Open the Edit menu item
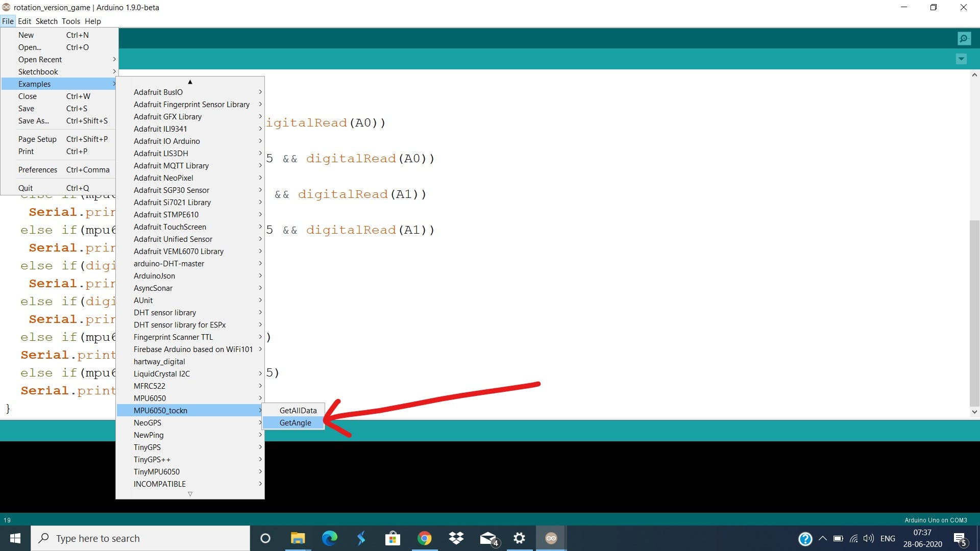980x551 pixels. (23, 21)
